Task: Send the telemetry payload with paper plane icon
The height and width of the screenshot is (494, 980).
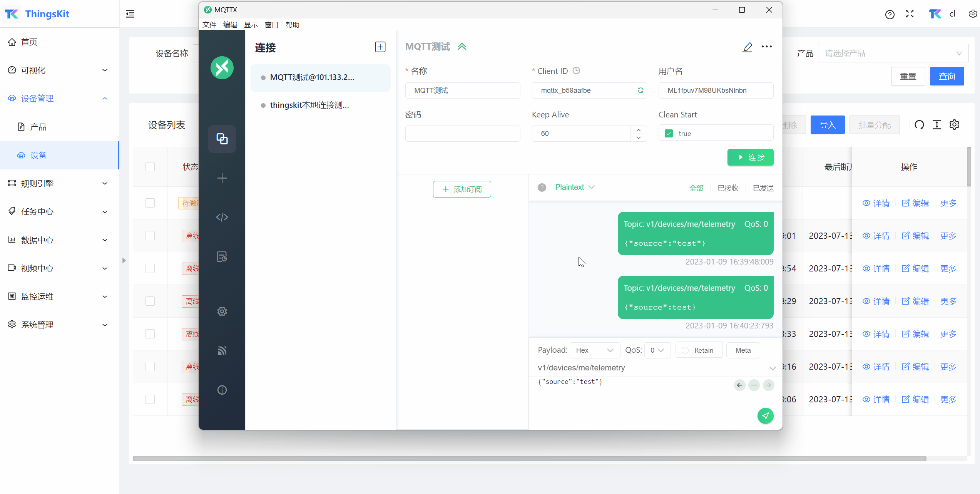Action: point(765,416)
